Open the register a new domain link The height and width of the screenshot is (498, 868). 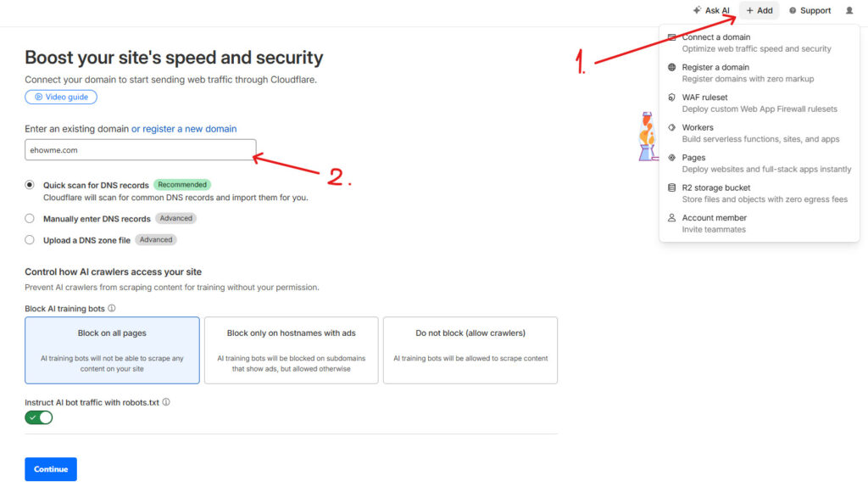(184, 128)
